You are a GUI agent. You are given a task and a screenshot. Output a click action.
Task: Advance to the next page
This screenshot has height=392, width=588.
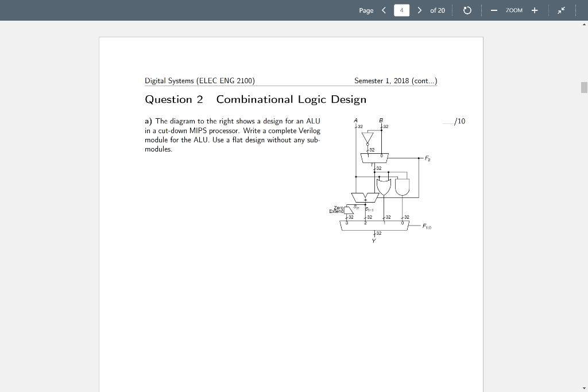coord(419,10)
